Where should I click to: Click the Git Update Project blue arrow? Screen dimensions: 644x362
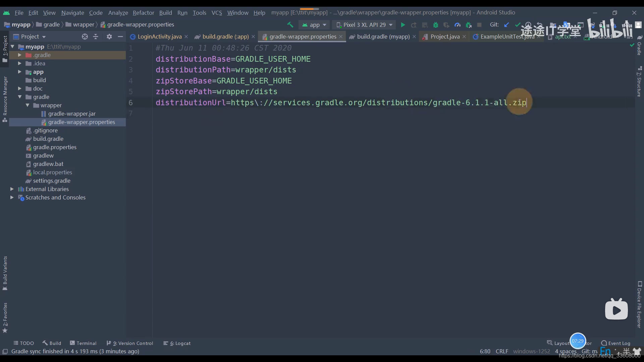(x=506, y=25)
